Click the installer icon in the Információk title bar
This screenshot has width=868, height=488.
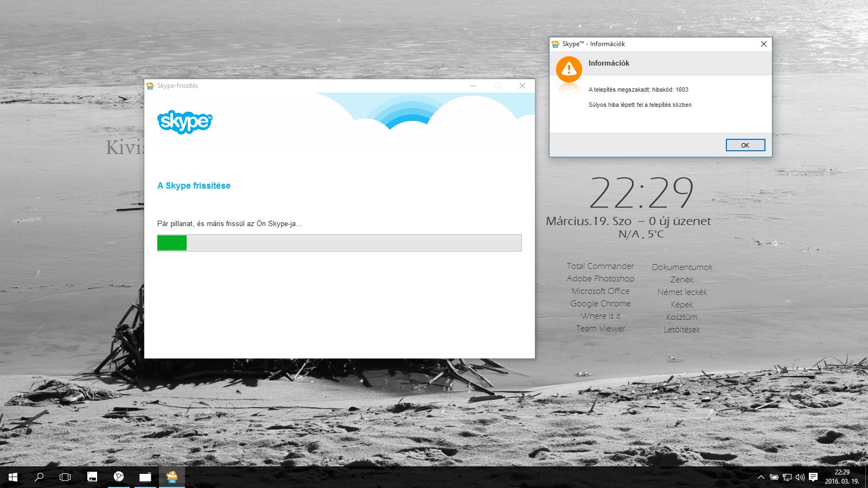click(x=556, y=44)
